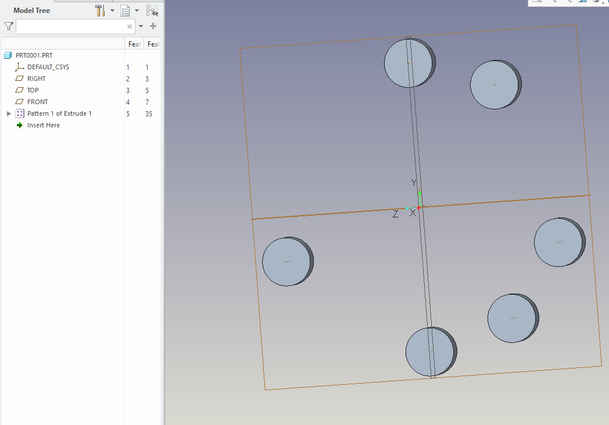Open the search options dropdown arrow
Screen dimensions: 609x425
point(141,27)
